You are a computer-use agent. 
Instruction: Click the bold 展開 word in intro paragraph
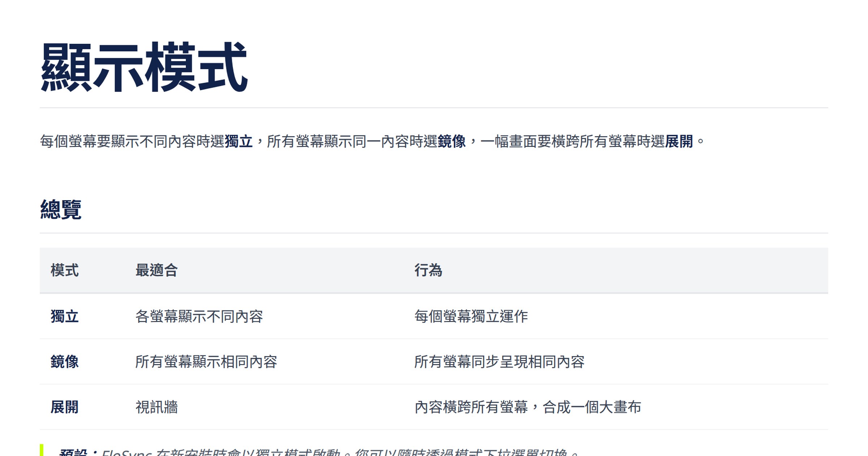point(679,141)
